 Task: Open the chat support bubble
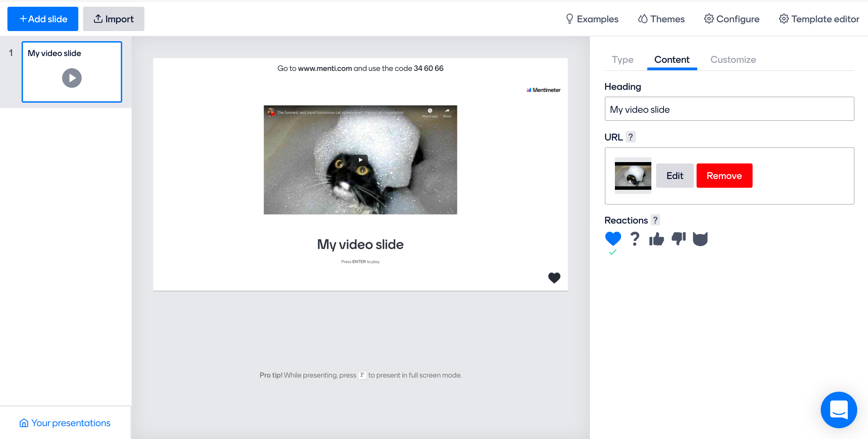coord(838,410)
